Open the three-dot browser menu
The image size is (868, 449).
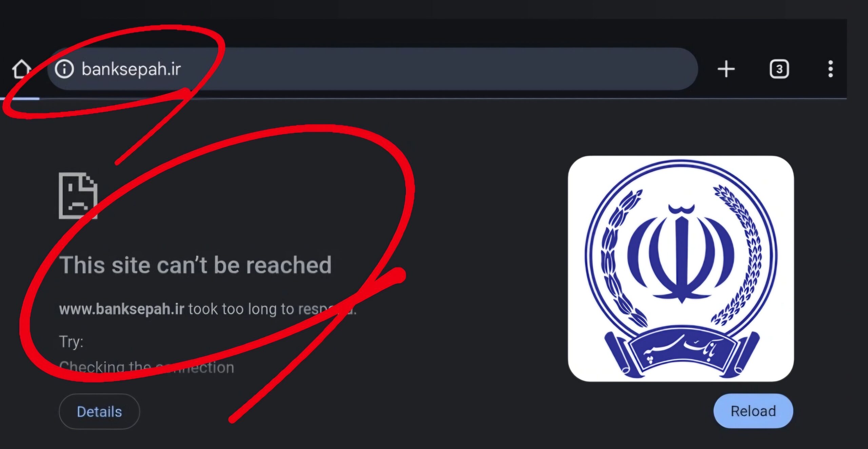pyautogui.click(x=830, y=69)
